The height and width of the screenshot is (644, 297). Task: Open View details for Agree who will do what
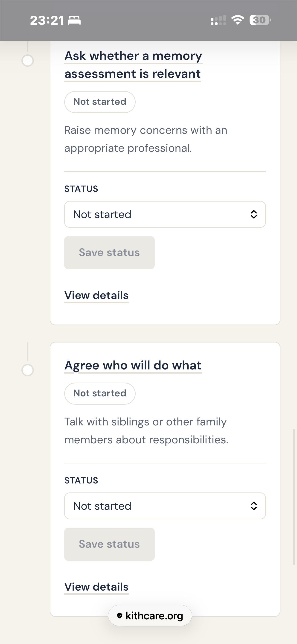[96, 587]
